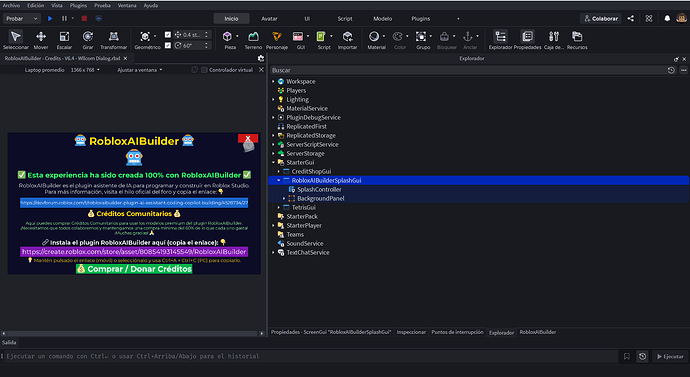Image resolution: width=690 pixels, height=377 pixels.
Task: Select the create.roblox.com store link
Action: pos(134,252)
